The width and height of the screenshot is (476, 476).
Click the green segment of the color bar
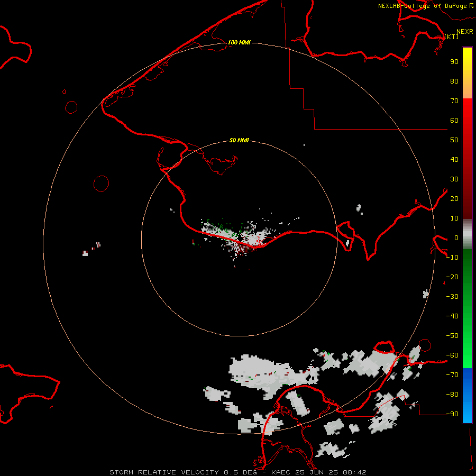467,308
